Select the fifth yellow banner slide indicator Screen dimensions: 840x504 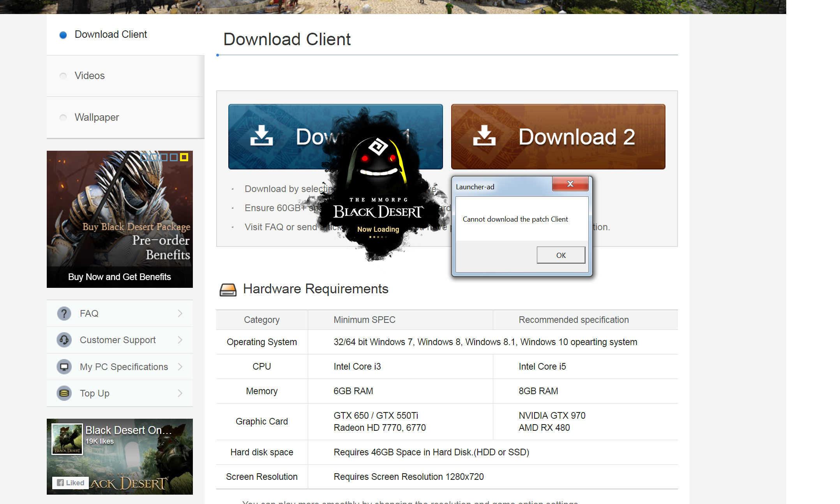184,157
